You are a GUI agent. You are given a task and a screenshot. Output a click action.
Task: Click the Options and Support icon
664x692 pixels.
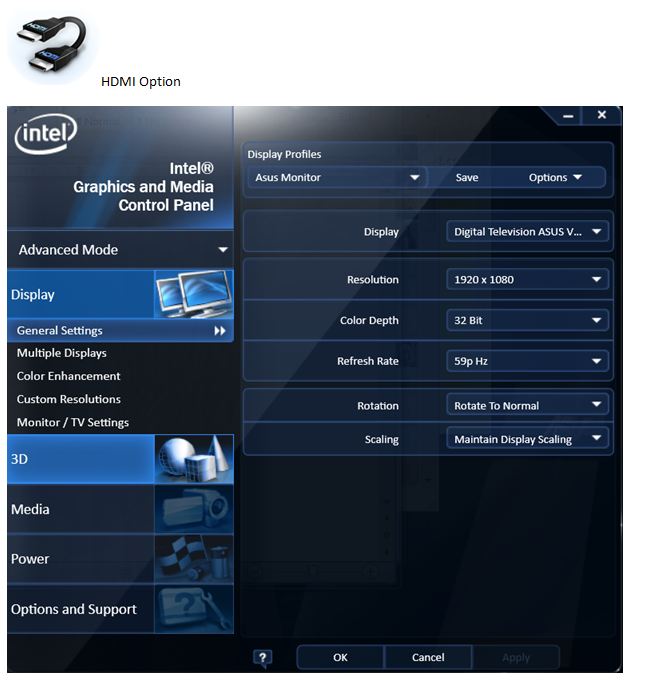(x=193, y=609)
